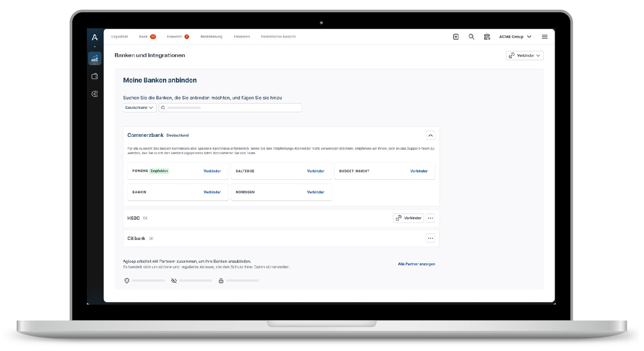Open the search magnifier in the top bar
This screenshot has width=644, height=351.
tap(472, 37)
